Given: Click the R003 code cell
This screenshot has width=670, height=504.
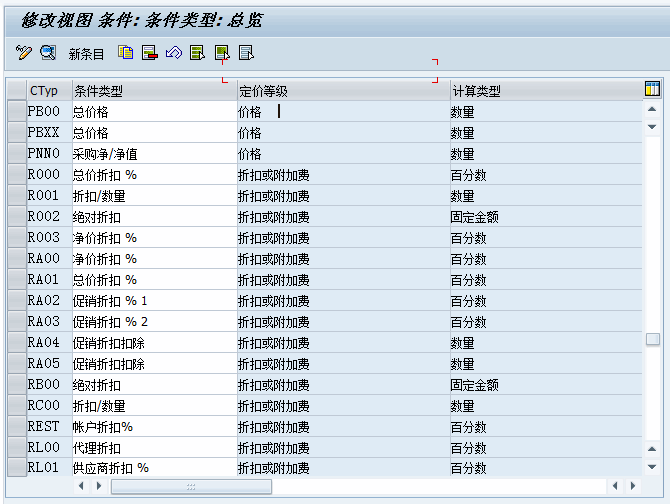Looking at the screenshot, I should (49, 237).
